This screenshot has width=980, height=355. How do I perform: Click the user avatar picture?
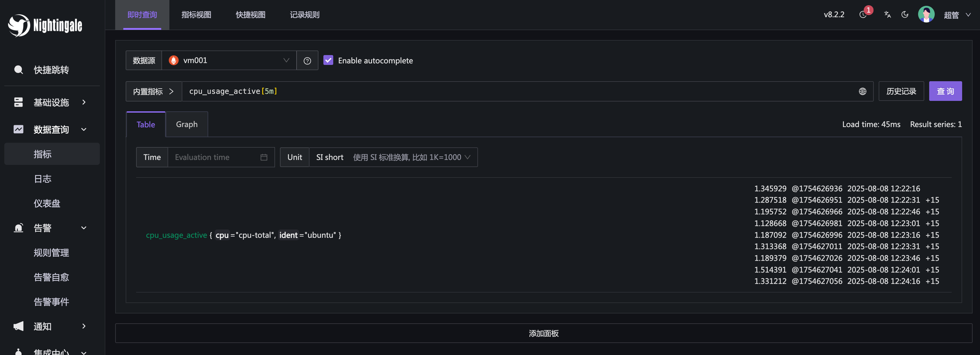click(926, 15)
